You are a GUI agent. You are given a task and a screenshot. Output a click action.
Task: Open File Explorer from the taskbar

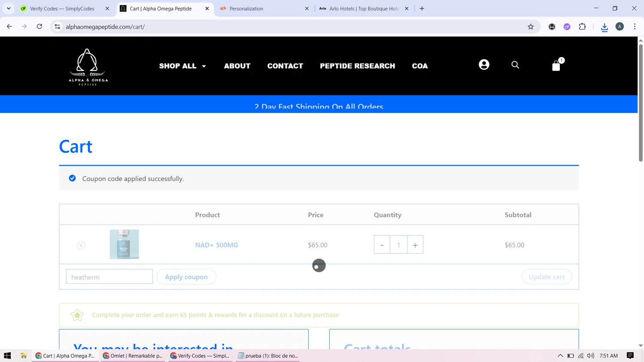24,356
